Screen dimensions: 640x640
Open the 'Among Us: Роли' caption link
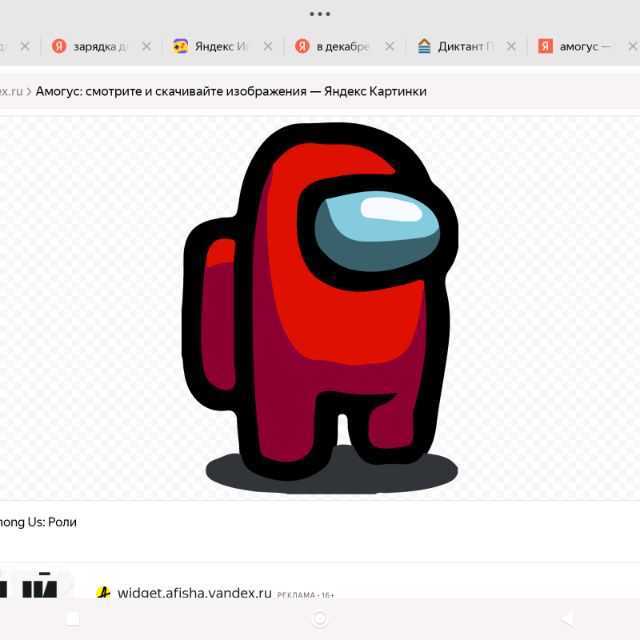(x=38, y=522)
